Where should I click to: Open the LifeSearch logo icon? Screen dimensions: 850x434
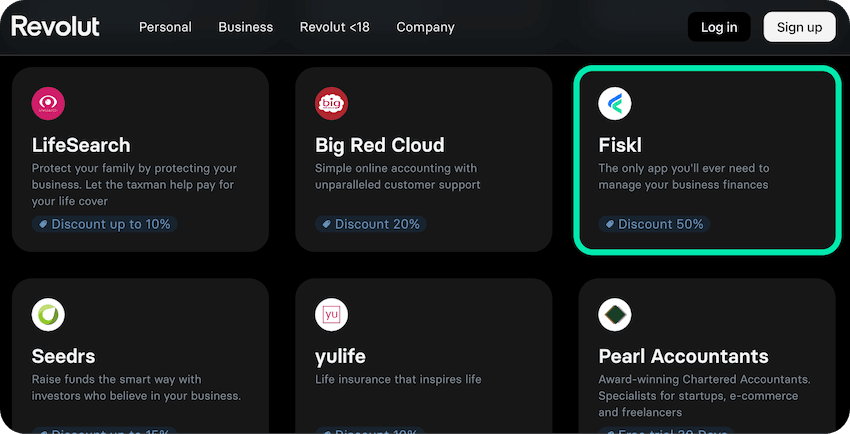pyautogui.click(x=48, y=103)
